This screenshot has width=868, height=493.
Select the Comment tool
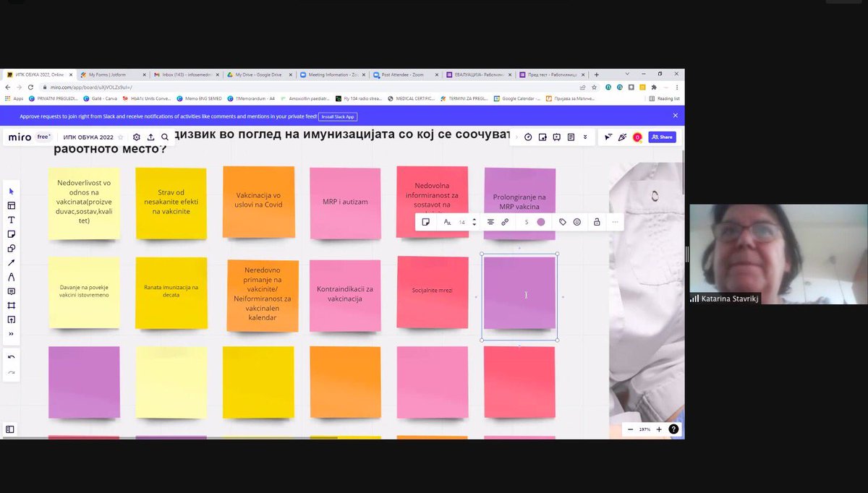pyautogui.click(x=11, y=291)
